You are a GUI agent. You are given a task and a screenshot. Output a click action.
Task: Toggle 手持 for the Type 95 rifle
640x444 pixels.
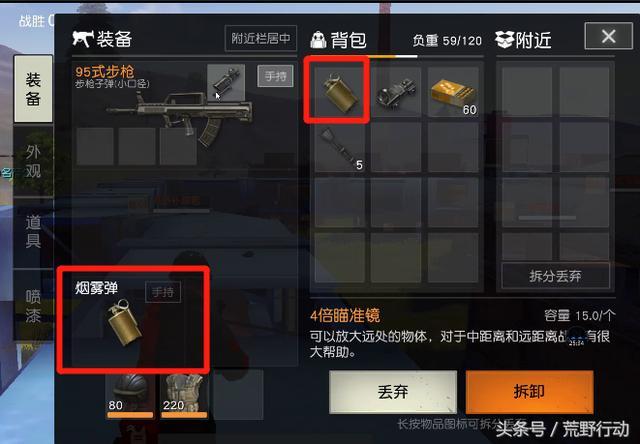[275, 76]
